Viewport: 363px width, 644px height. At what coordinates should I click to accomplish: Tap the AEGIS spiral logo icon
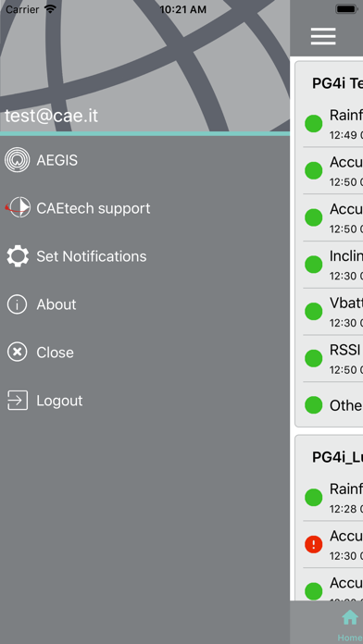(x=18, y=160)
